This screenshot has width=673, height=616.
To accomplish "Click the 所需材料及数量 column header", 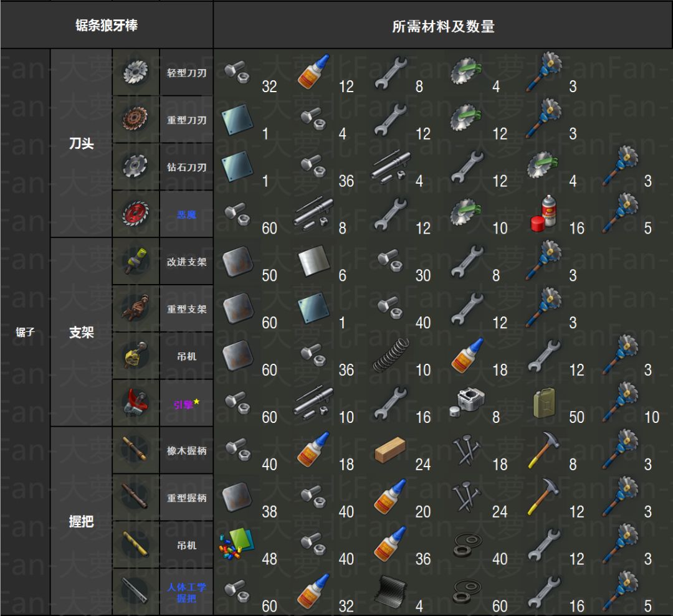I will click(x=443, y=27).
